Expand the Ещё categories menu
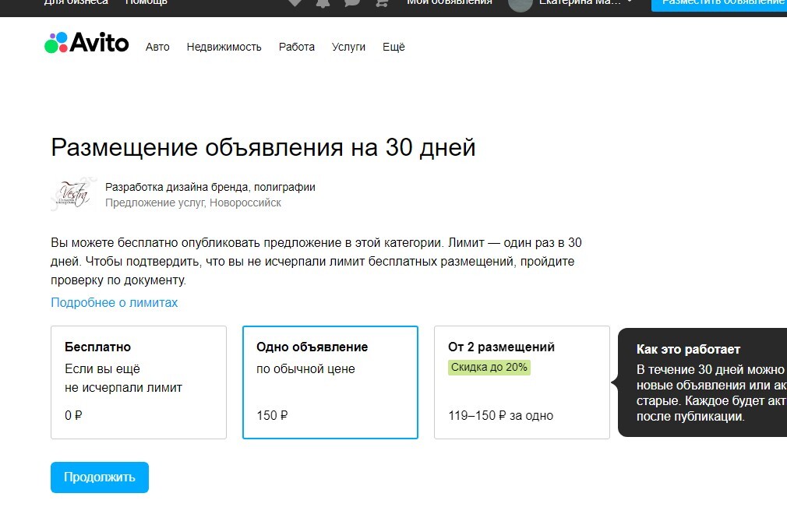The width and height of the screenshot is (787, 532). [393, 47]
